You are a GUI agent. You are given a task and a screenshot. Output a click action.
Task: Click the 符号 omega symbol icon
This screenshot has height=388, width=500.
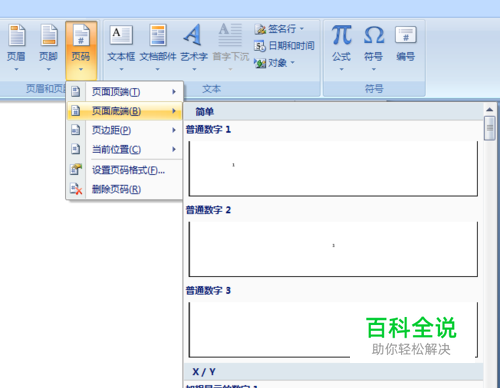point(374,35)
